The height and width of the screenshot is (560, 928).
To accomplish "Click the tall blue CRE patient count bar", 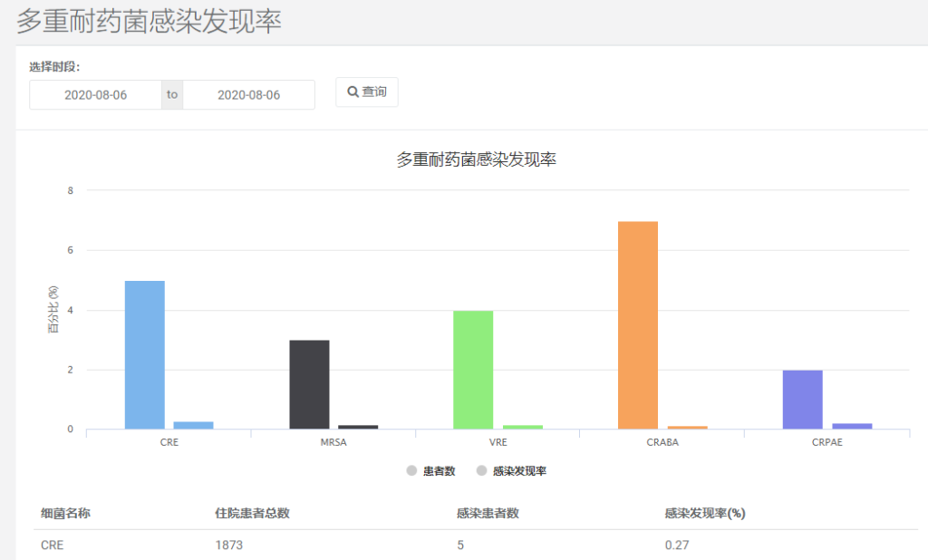I will [145, 355].
